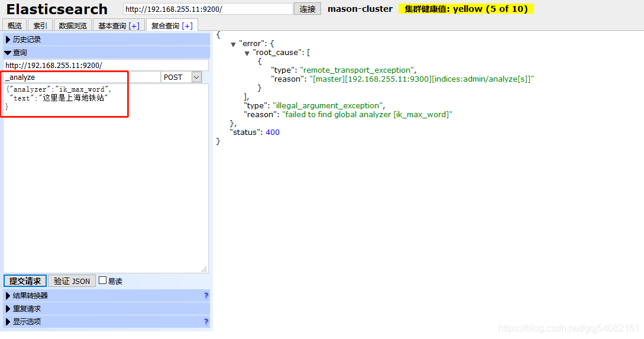Click the Elasticsearch title
The image size is (644, 339).
pyautogui.click(x=57, y=9)
